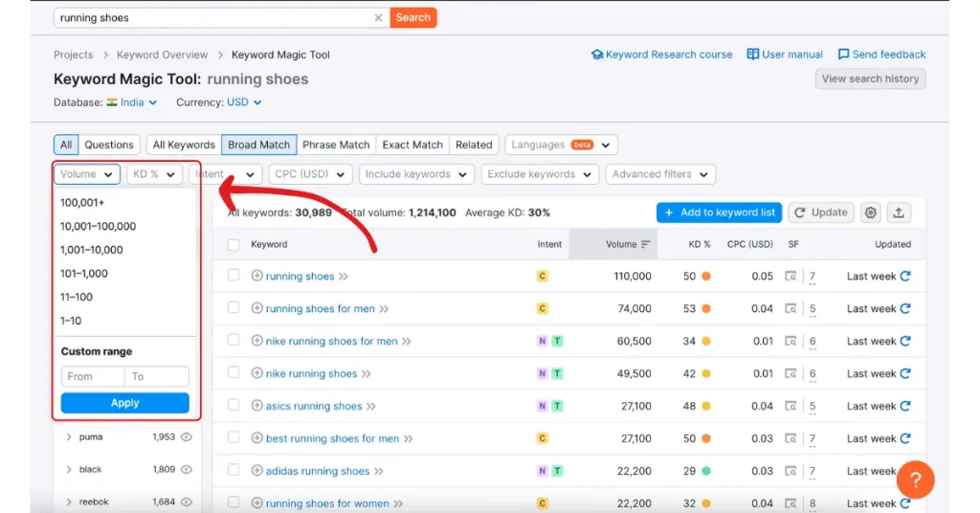980x513 pixels.
Task: Click the export upload icon
Action: 899,212
